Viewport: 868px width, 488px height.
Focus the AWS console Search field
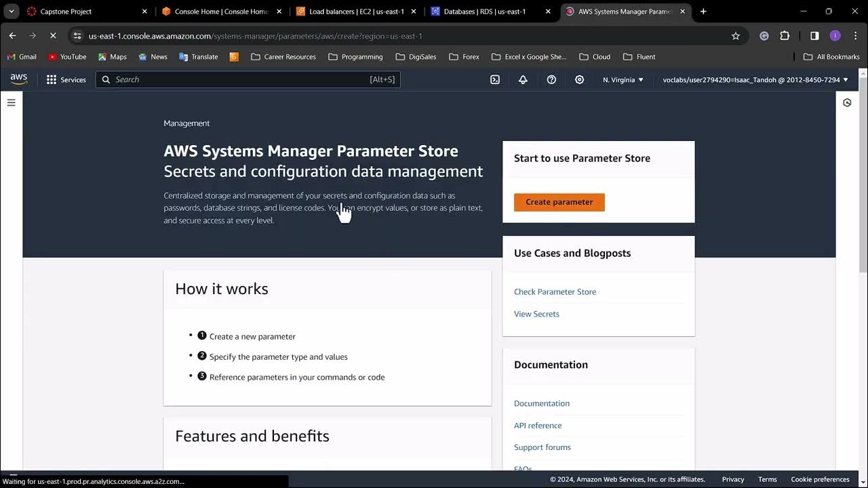[248, 79]
